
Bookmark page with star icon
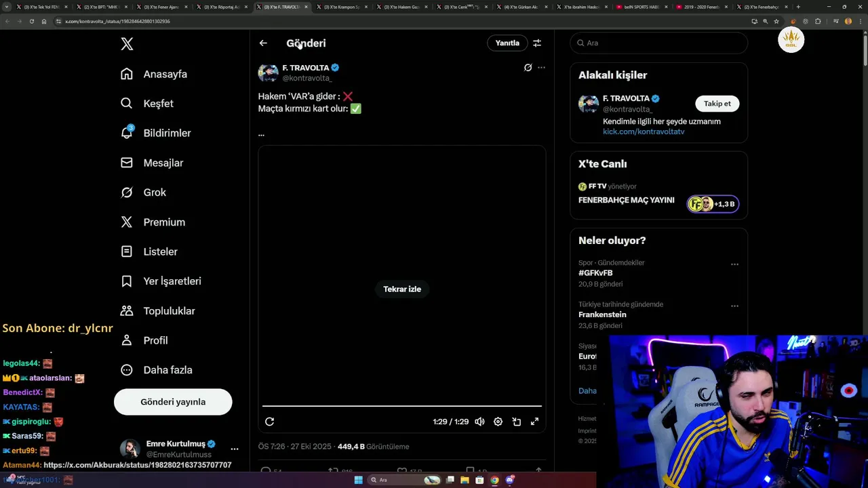[776, 21]
